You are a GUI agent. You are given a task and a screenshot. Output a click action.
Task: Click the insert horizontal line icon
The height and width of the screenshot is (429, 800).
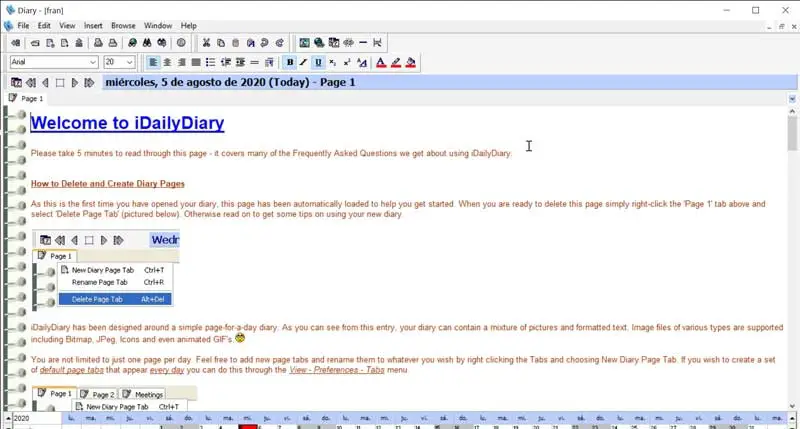pyautogui.click(x=363, y=43)
